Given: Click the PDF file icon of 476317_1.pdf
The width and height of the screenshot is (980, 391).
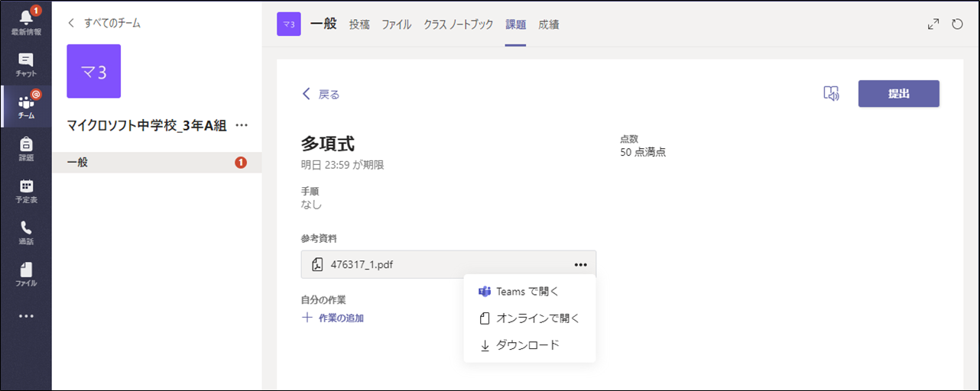Looking at the screenshot, I should coord(318,265).
